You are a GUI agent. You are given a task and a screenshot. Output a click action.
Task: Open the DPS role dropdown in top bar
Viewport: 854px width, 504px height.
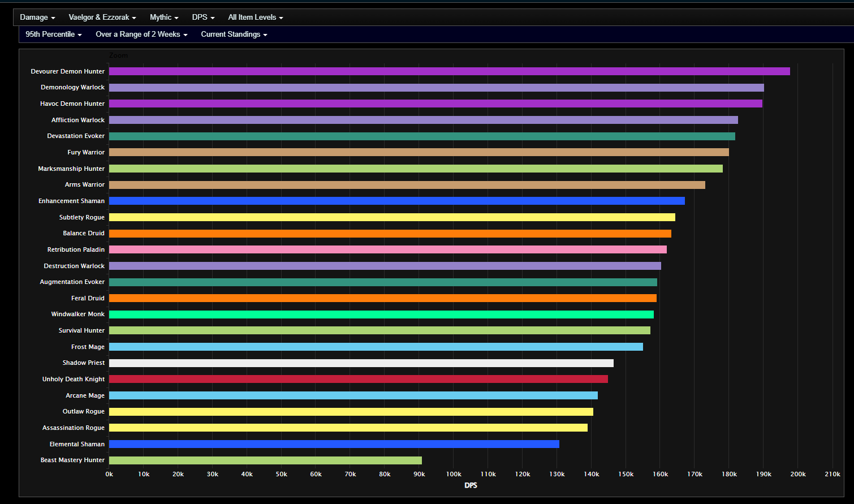click(203, 18)
